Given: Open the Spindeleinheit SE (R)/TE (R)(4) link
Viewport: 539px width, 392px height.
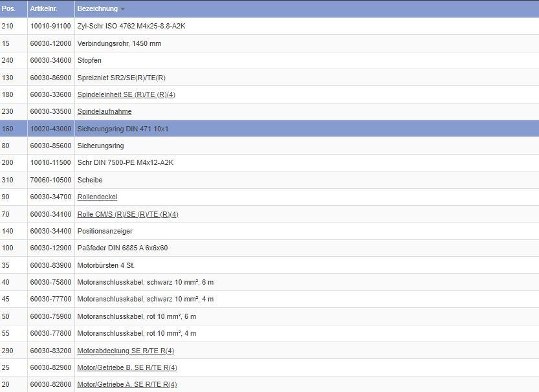Looking at the screenshot, I should (x=126, y=94).
